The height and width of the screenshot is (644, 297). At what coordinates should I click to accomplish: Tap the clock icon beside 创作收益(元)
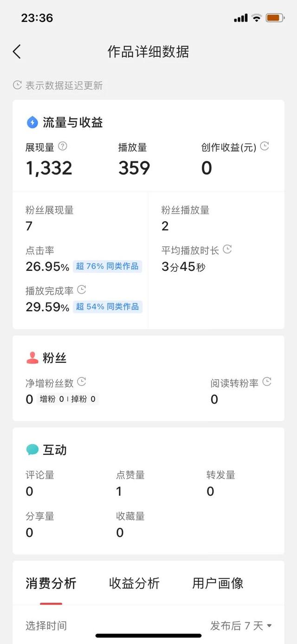265,146
